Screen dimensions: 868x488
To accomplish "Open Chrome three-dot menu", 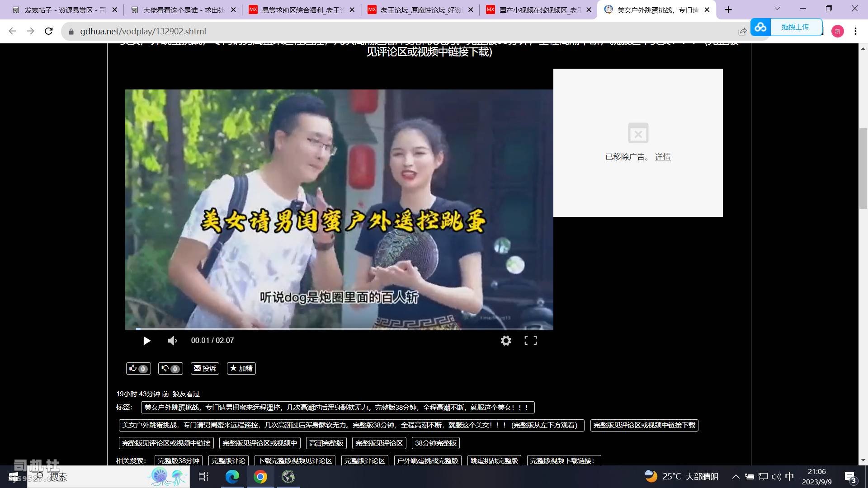I will (855, 31).
